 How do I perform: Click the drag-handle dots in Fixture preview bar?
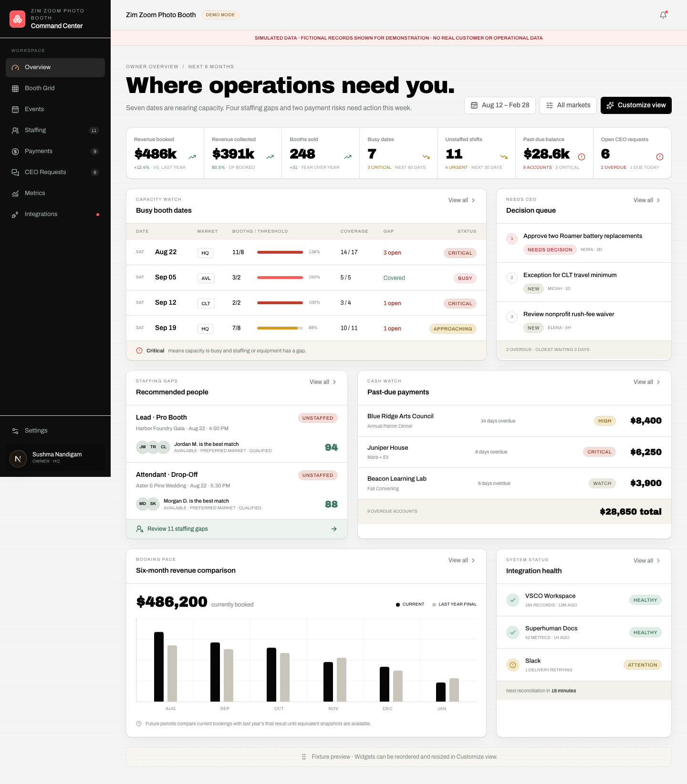point(304,757)
